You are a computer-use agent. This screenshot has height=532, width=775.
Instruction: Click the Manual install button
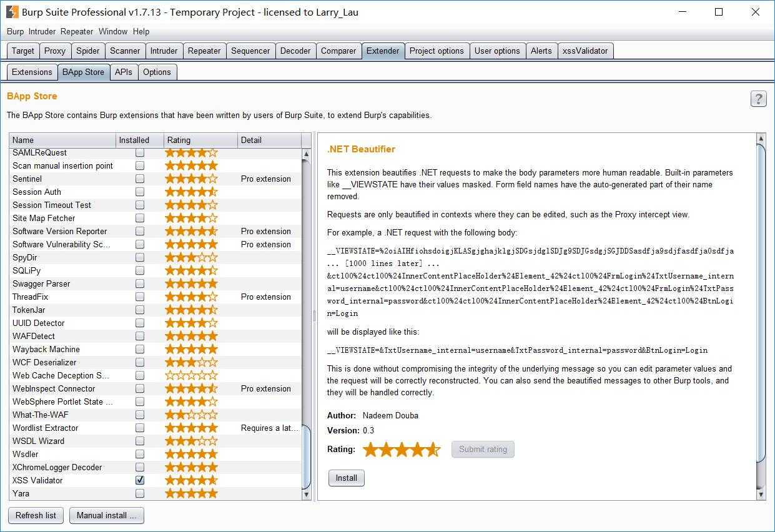(x=106, y=515)
